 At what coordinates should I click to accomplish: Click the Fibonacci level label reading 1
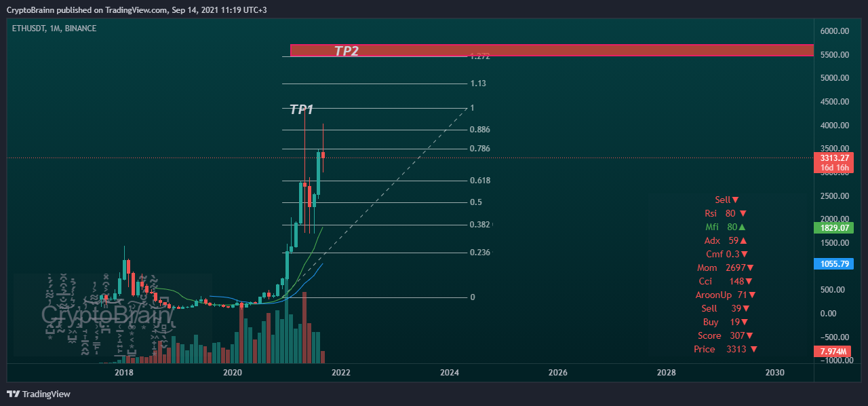472,108
